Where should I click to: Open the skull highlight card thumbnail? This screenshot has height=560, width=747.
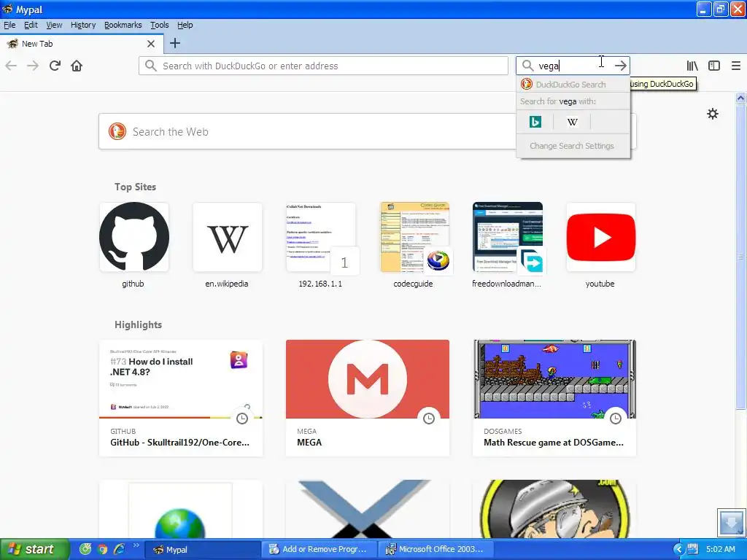pos(554,509)
